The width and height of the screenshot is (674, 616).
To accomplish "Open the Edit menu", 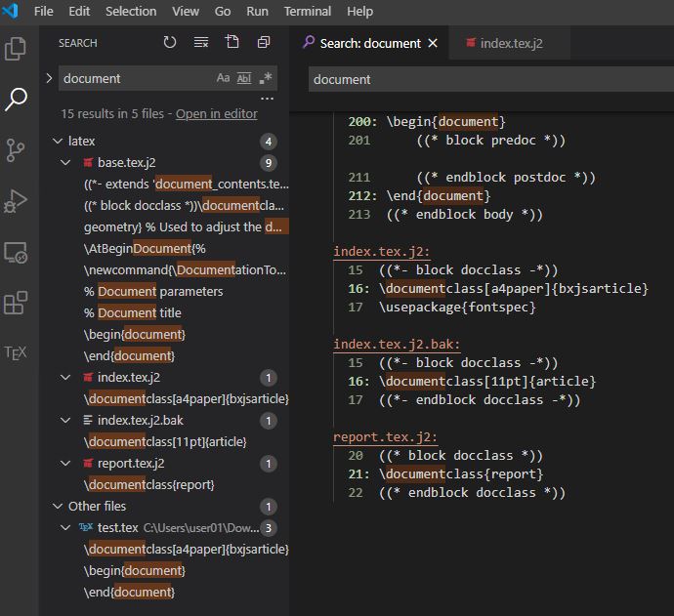I will pos(79,11).
